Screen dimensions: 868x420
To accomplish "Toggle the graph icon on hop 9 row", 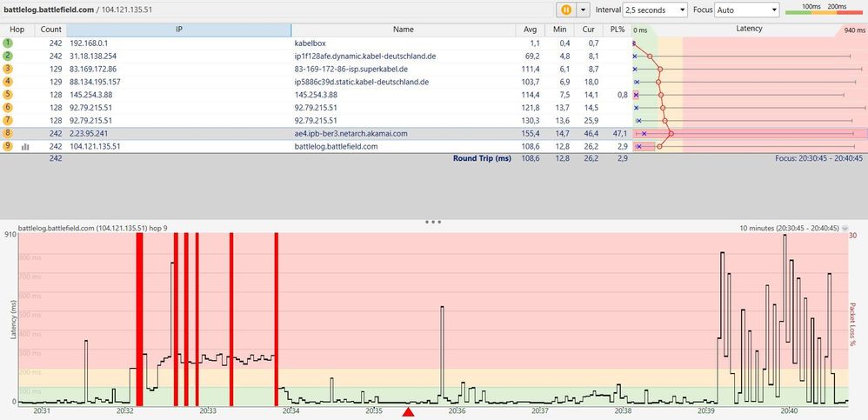I will click(25, 147).
